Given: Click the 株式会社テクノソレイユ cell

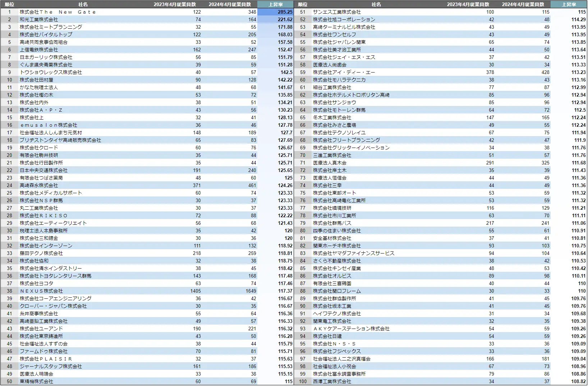Looking at the screenshot, I should [x=339, y=132].
